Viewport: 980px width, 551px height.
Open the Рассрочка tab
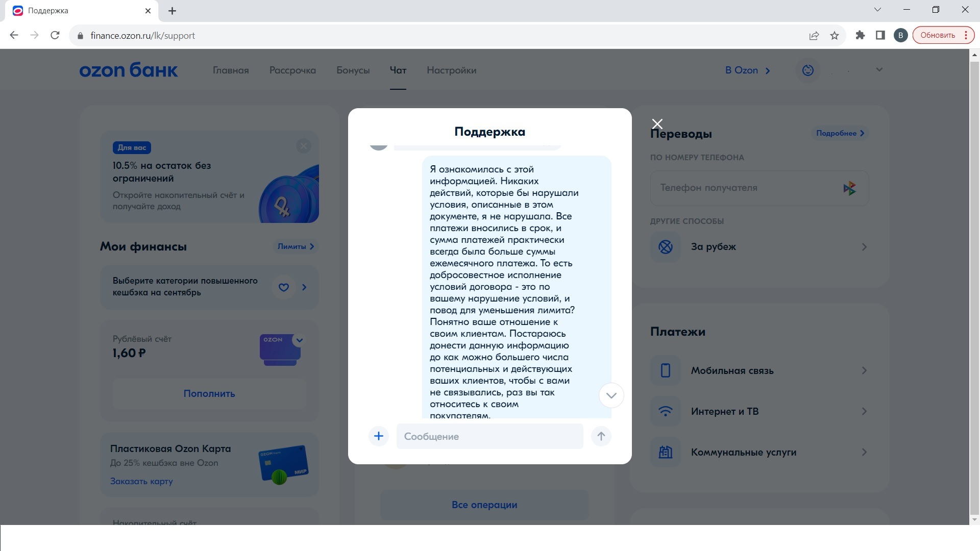tap(292, 70)
